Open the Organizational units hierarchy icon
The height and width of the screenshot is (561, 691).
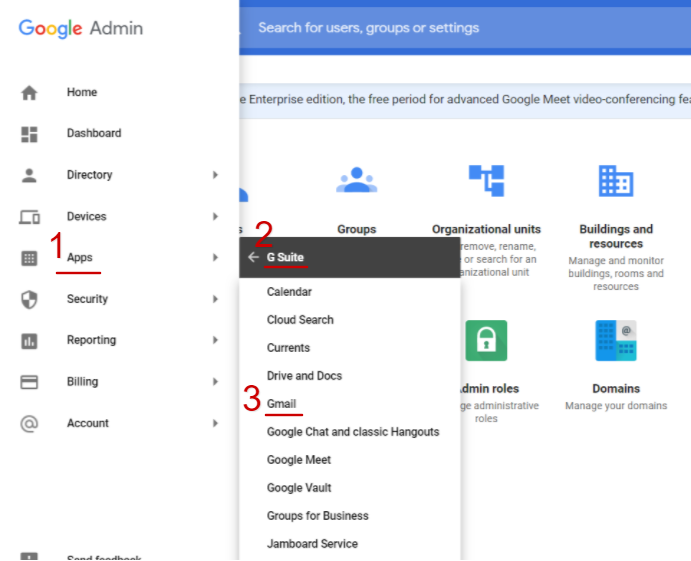tap(486, 181)
